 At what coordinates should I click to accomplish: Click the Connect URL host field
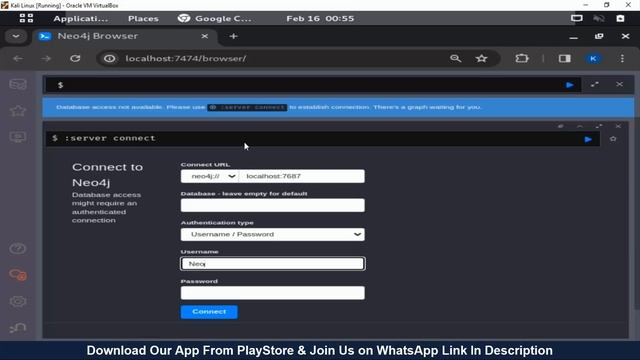[x=302, y=176]
